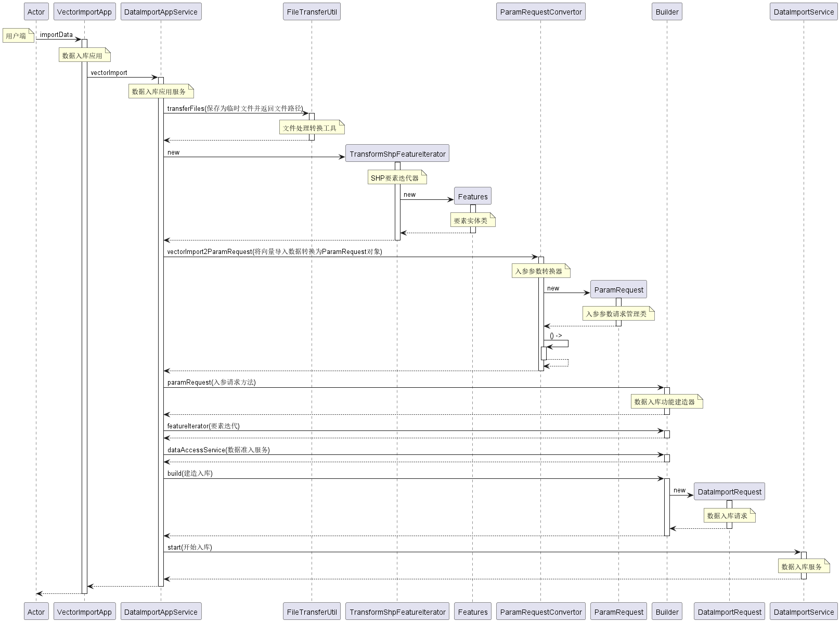Image resolution: width=840 pixels, height=622 pixels.
Task: Select the vectorImport2ParamRequest message label
Action: (x=275, y=252)
